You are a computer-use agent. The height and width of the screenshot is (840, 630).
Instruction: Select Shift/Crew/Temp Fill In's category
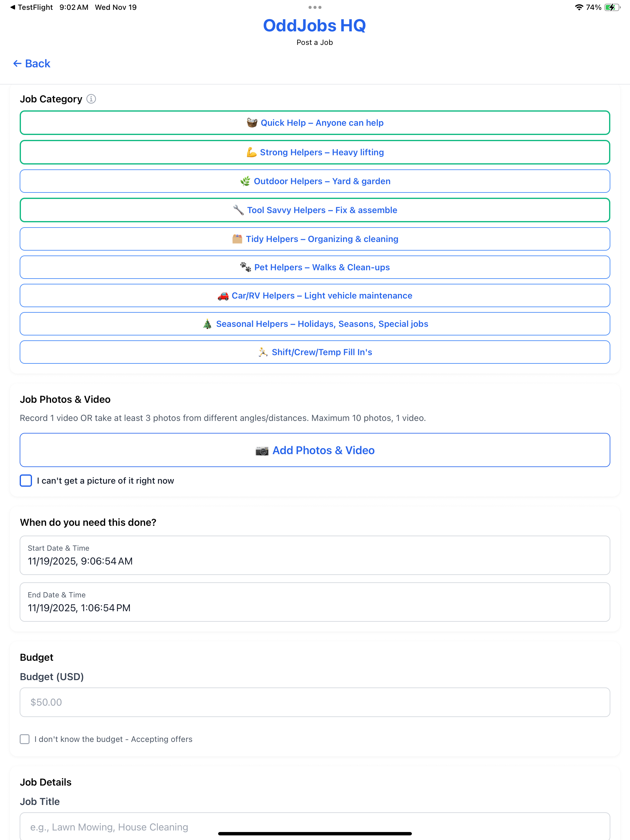tap(315, 352)
